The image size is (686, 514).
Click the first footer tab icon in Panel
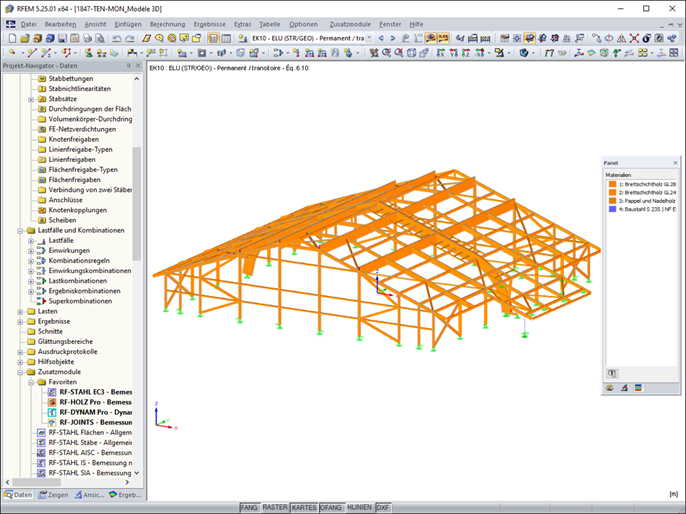click(x=610, y=388)
